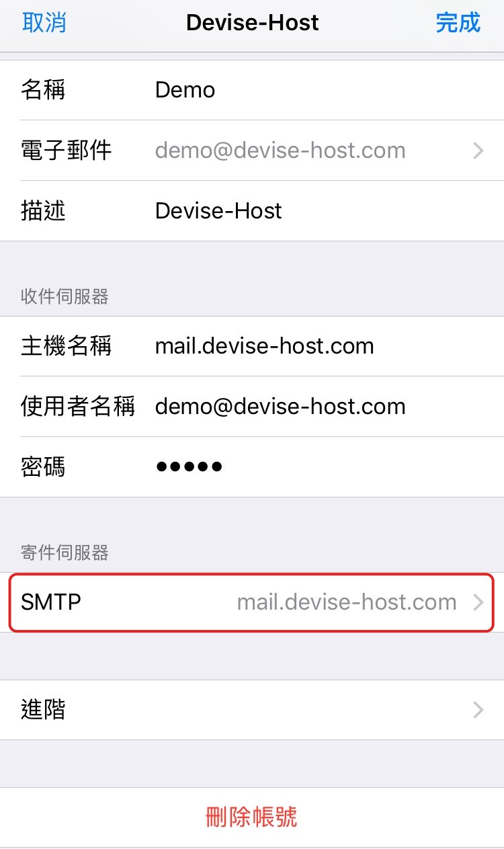The width and height of the screenshot is (504, 849).
Task: Select the dotted 密碼 password value
Action: pyautogui.click(x=189, y=467)
